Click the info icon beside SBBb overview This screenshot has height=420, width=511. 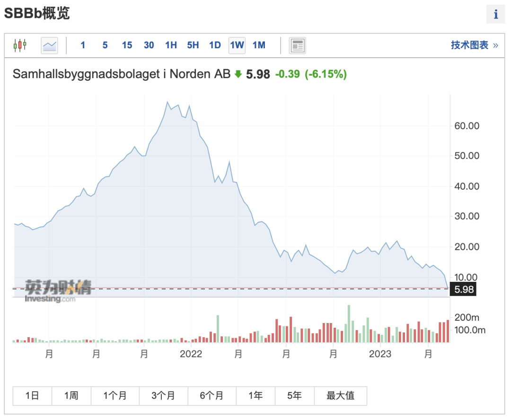[x=495, y=15]
